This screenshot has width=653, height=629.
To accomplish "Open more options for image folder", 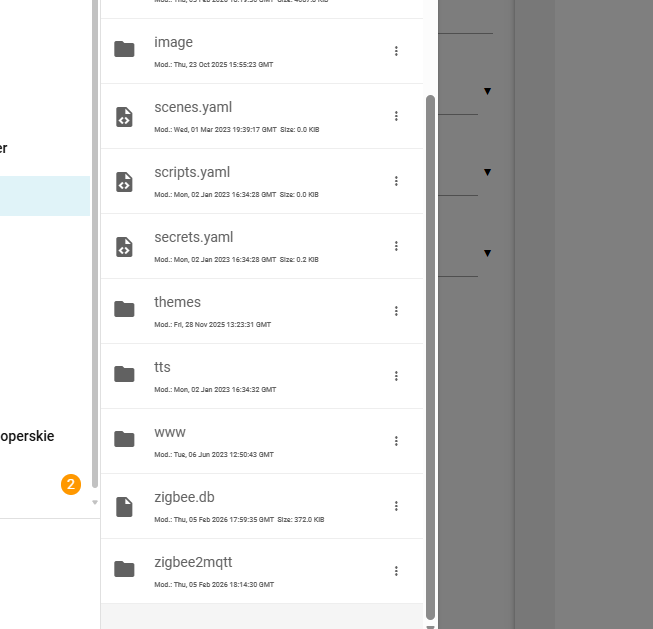I will [396, 51].
